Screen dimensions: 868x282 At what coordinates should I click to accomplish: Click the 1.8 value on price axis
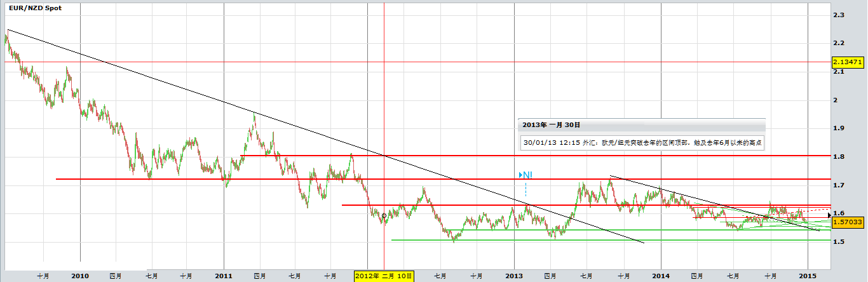pos(838,157)
